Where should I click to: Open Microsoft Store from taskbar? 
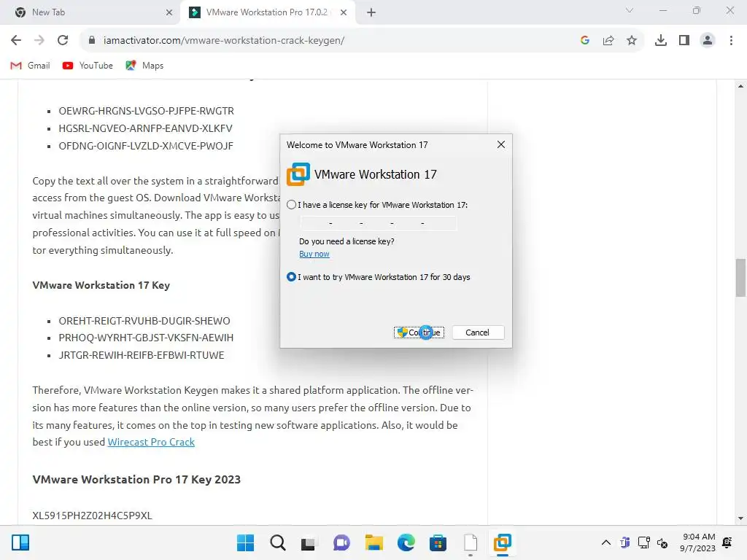pyautogui.click(x=438, y=542)
